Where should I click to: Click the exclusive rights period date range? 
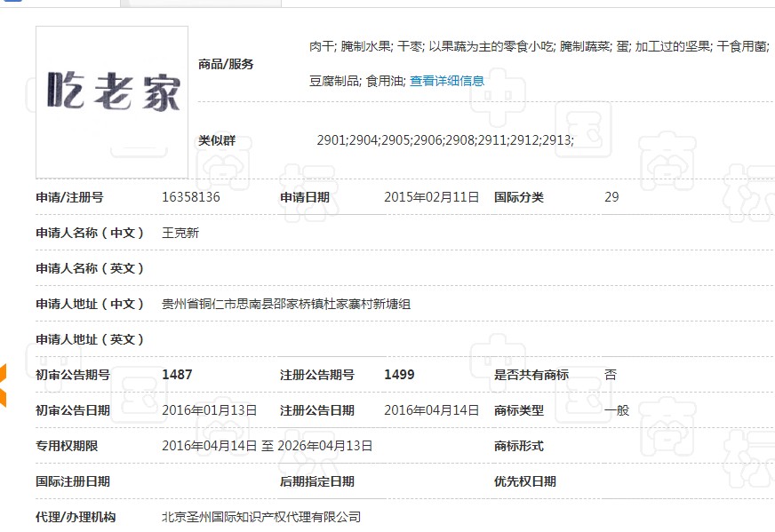click(x=267, y=446)
